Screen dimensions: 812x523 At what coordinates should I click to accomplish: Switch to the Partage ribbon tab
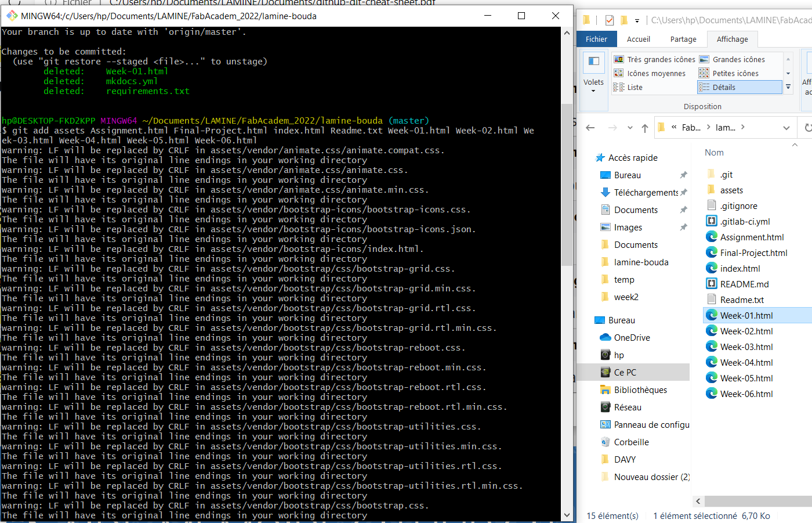(x=683, y=39)
